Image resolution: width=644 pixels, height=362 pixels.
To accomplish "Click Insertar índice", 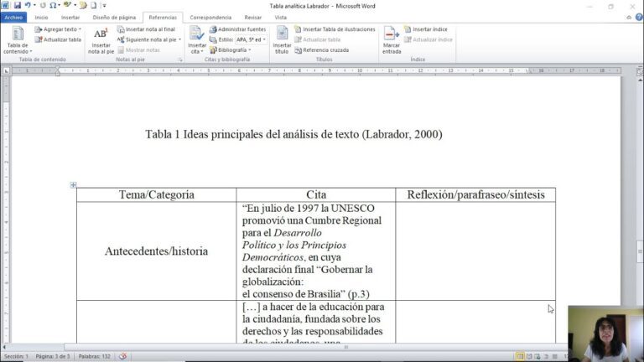I will [x=426, y=29].
